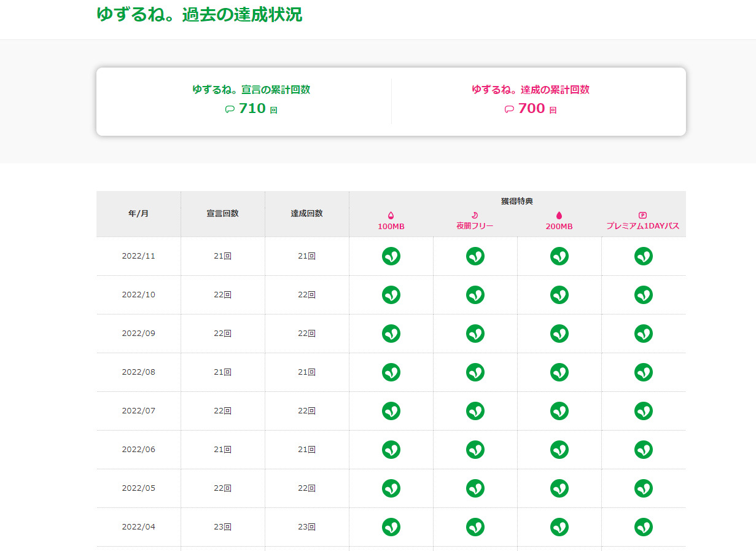Select the 2022/11 date cell
The height and width of the screenshot is (551, 756).
[x=138, y=256]
